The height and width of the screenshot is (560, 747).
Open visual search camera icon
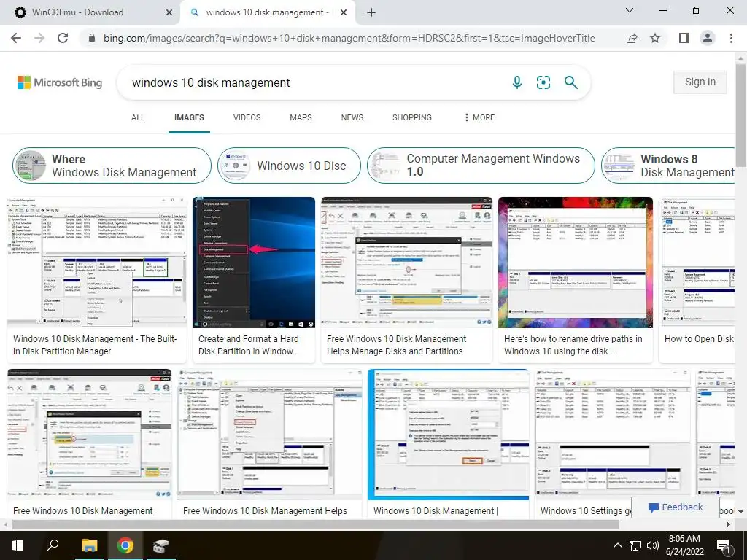(543, 82)
